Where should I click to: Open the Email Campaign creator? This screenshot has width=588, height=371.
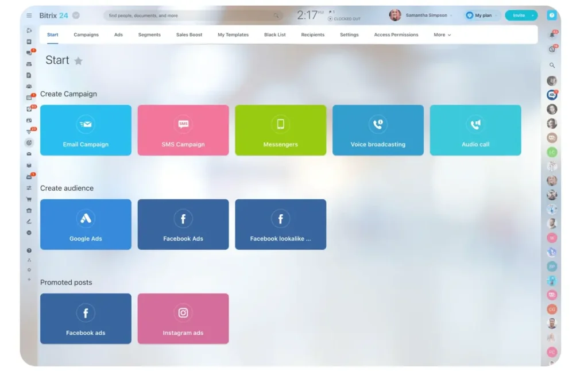[85, 130]
